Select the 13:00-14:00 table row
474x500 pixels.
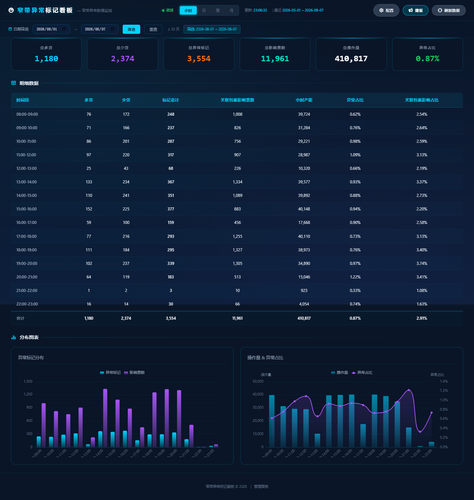(237, 182)
